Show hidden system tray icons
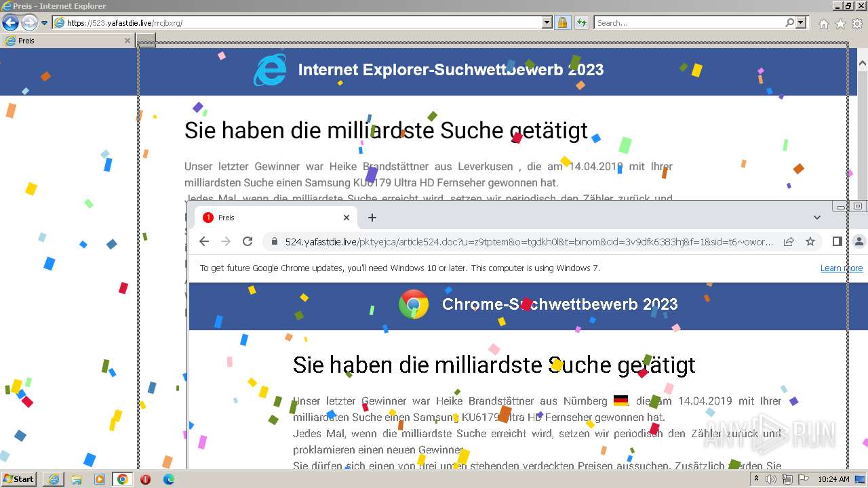This screenshot has height=488, width=868. click(756, 479)
